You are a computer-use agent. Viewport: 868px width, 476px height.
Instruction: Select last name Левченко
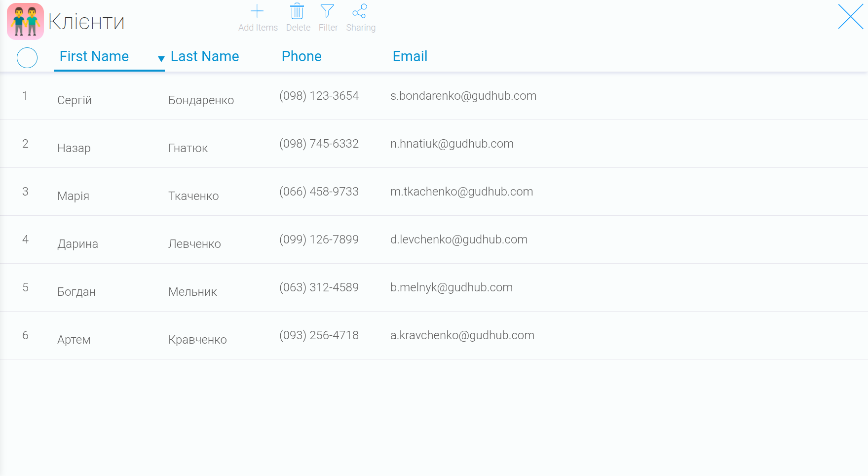tap(194, 244)
